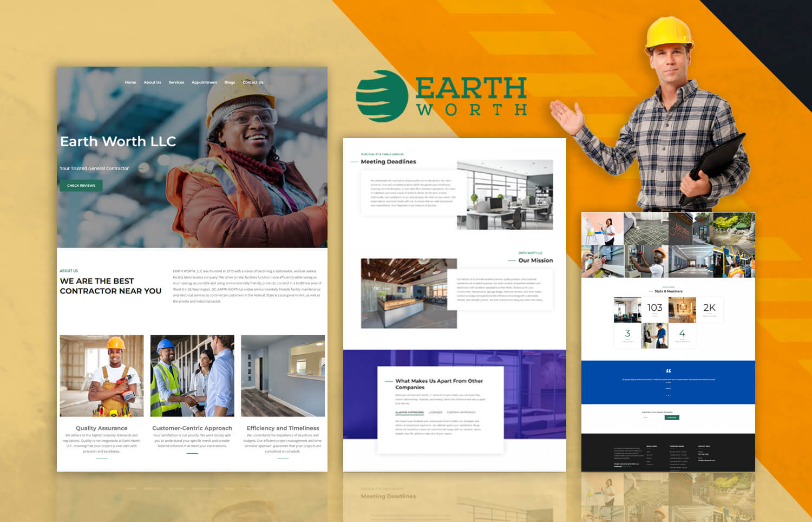This screenshot has width=812, height=522.
Task: Open About Us from the top navigation
Action: (152, 82)
